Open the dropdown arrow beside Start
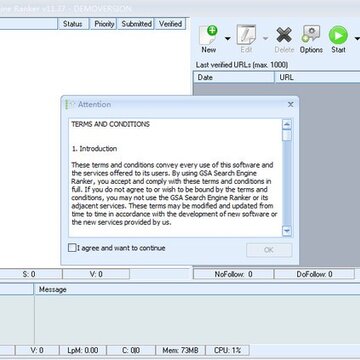360x360 pixels. tap(357, 39)
